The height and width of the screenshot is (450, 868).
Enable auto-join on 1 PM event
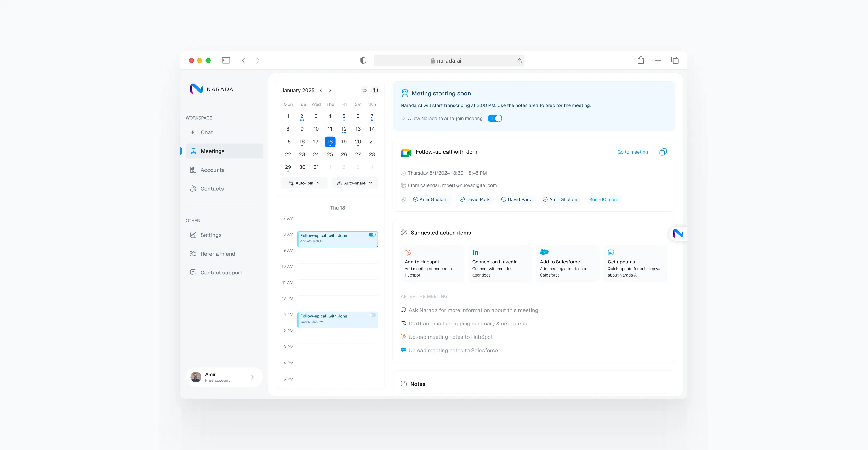pyautogui.click(x=372, y=315)
